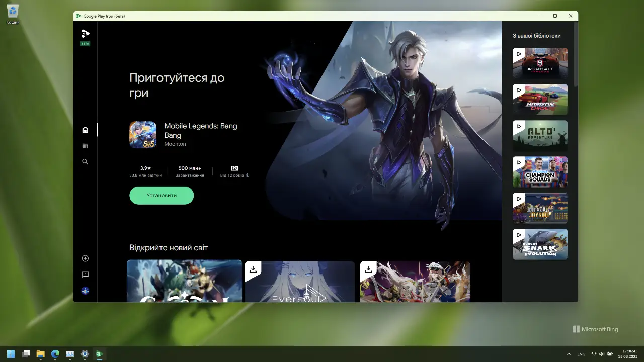Open the Feedback icon in sidebar
The image size is (644, 362).
(x=85, y=275)
